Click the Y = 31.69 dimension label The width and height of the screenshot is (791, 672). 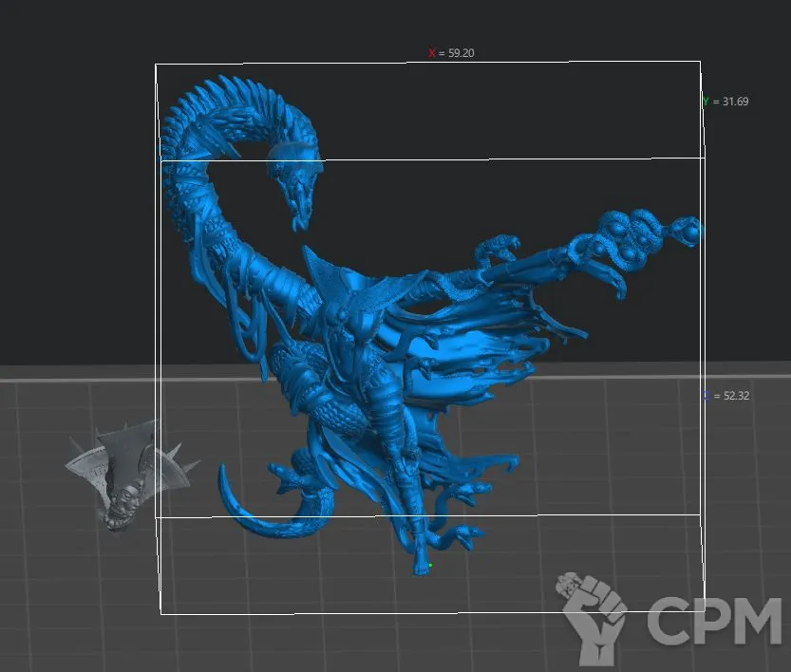[x=725, y=102]
